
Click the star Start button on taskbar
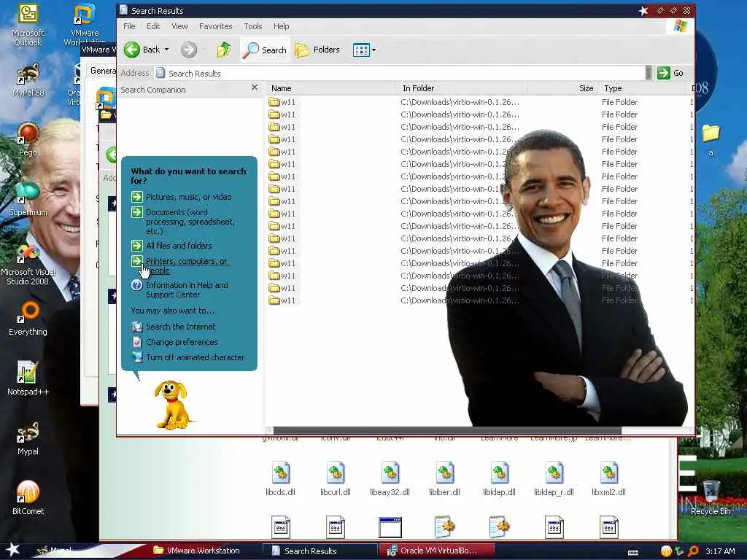(x=12, y=550)
